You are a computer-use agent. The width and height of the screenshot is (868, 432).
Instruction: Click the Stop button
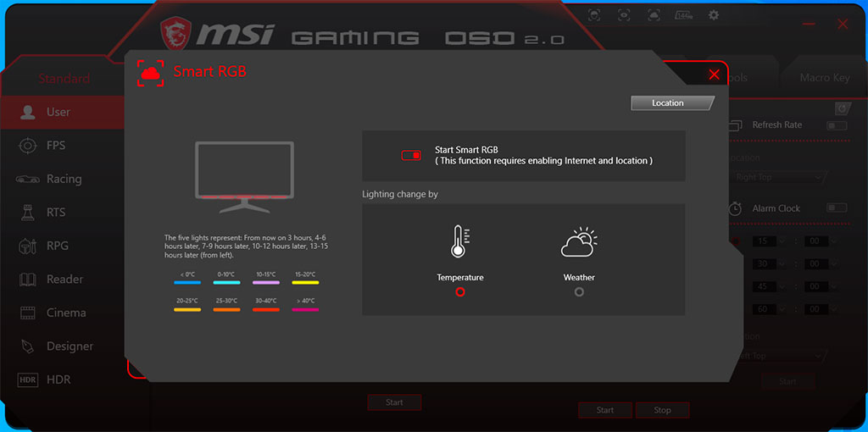662,410
